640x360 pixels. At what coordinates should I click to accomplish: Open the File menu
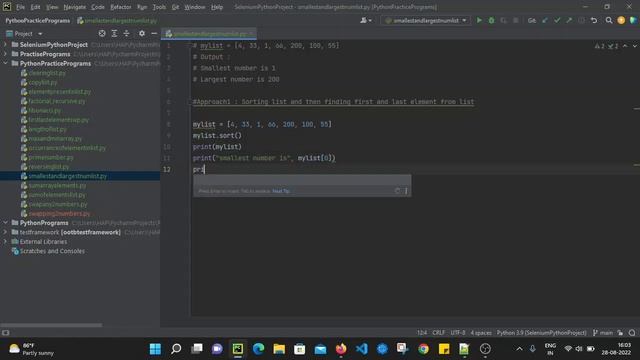click(x=20, y=7)
